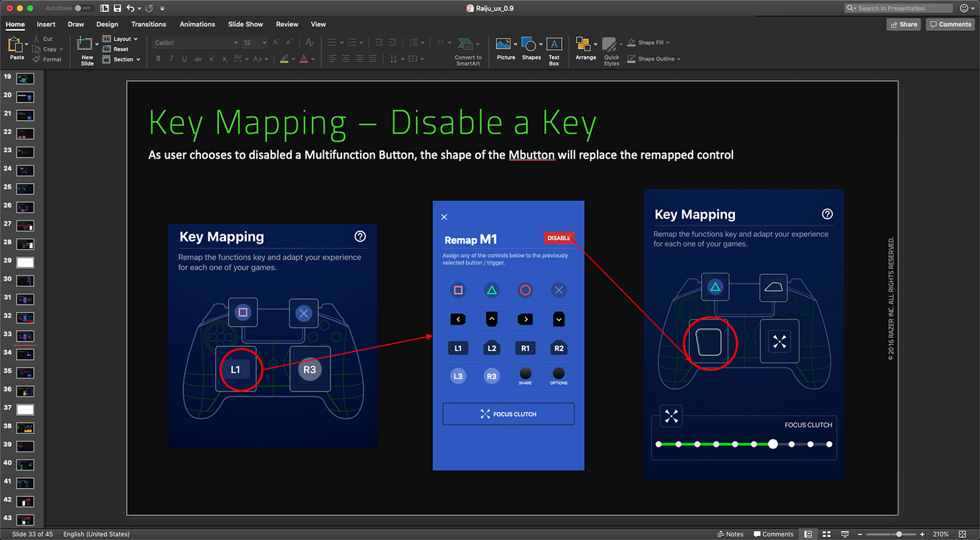Click the Share button
The height and width of the screenshot is (540, 980).
coord(903,24)
